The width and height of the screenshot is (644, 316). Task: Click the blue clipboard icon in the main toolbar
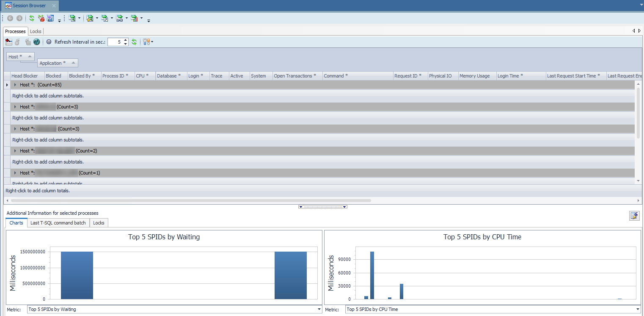(51, 18)
